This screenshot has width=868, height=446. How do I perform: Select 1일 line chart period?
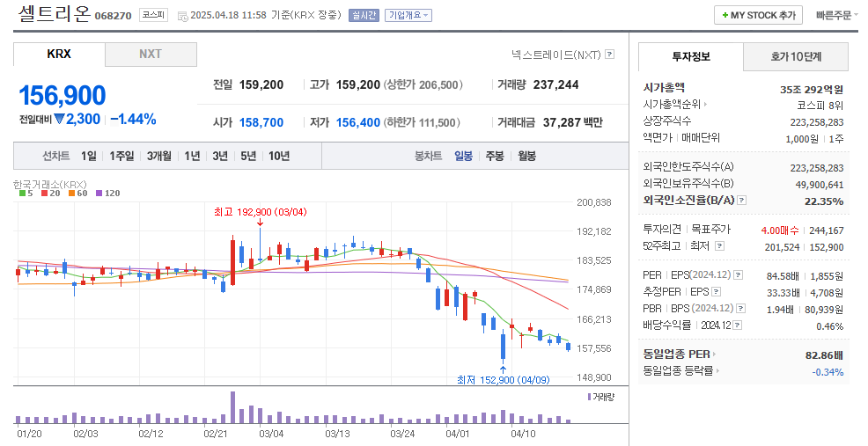(x=89, y=156)
